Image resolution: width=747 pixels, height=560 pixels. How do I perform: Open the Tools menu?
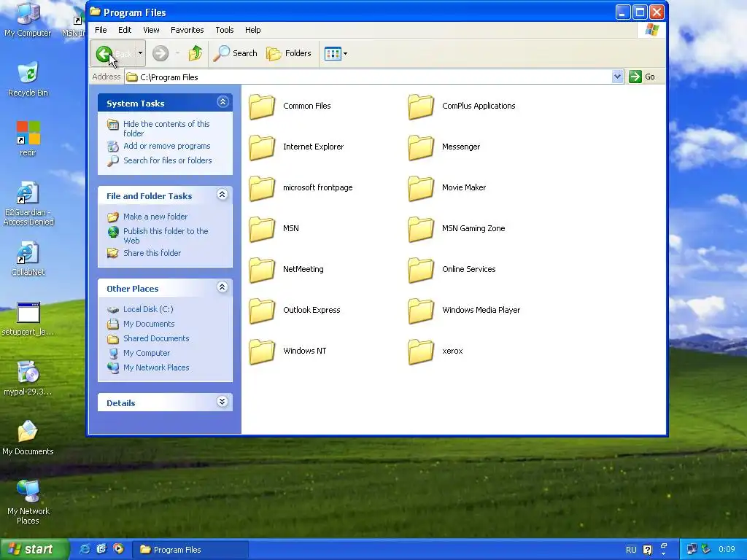[x=225, y=29]
